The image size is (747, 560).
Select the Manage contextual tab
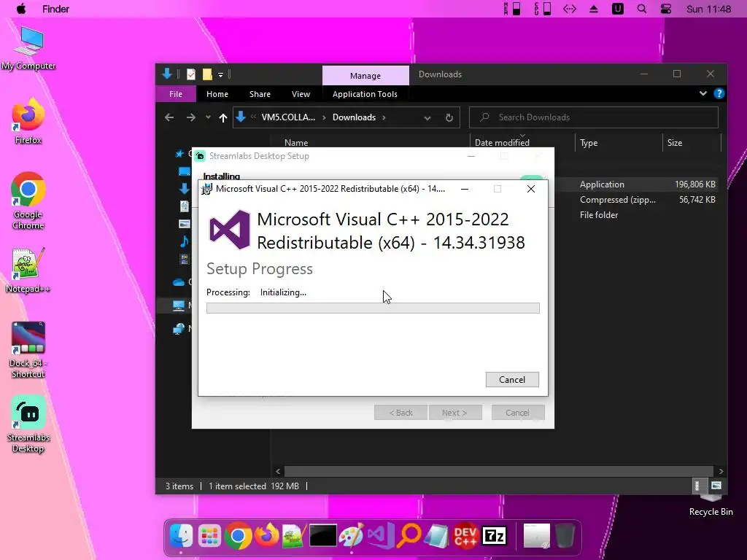(x=365, y=75)
